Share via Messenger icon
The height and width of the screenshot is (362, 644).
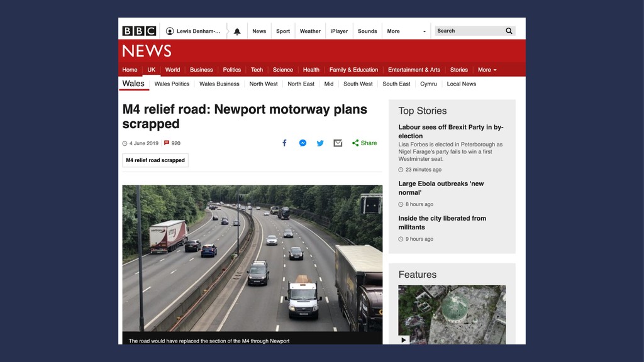tap(303, 143)
